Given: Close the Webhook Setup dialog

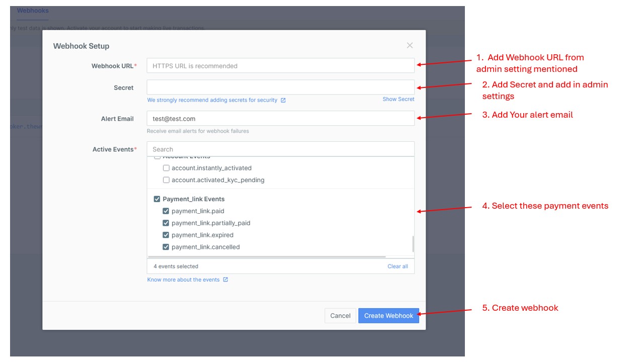Looking at the screenshot, I should 410,46.
